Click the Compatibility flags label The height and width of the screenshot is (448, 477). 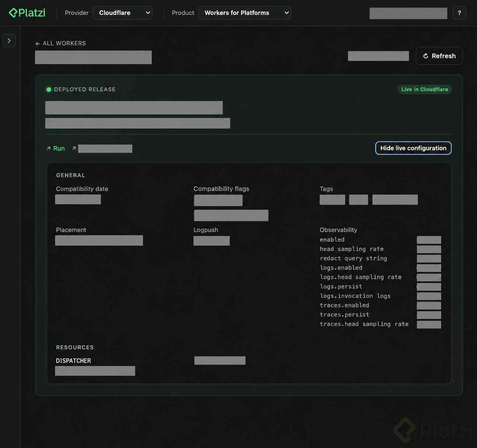click(x=221, y=189)
